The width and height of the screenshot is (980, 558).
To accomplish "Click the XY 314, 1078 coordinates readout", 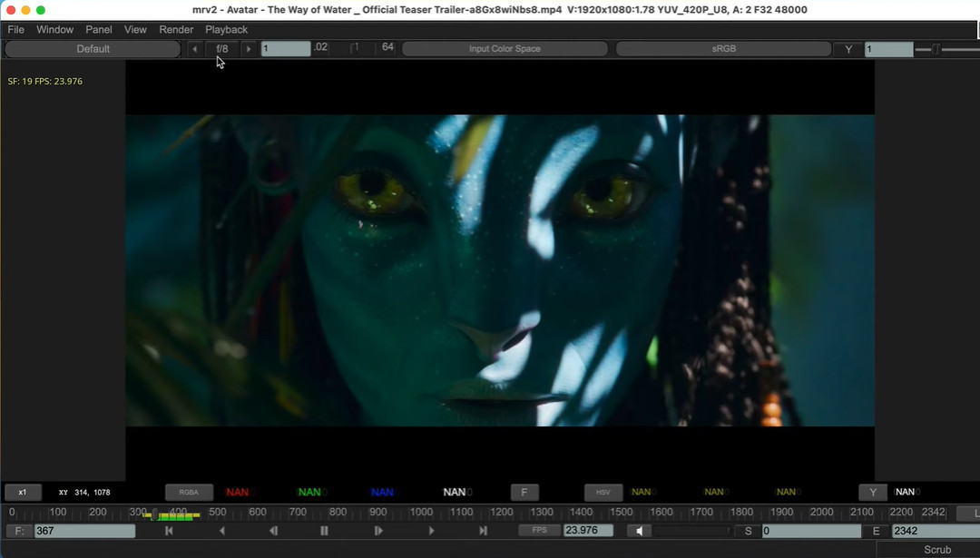I will click(84, 493).
